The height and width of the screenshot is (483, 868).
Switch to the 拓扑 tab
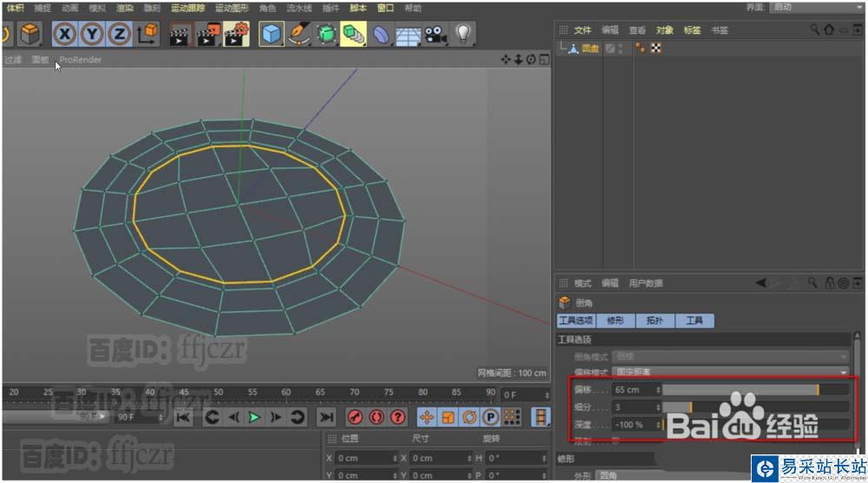[654, 321]
